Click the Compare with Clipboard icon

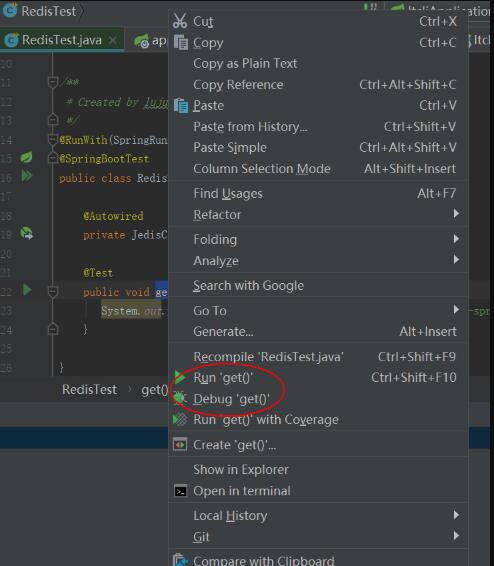180,560
